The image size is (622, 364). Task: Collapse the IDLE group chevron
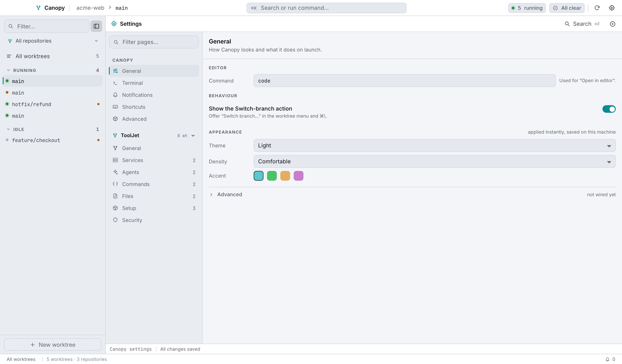click(x=8, y=129)
